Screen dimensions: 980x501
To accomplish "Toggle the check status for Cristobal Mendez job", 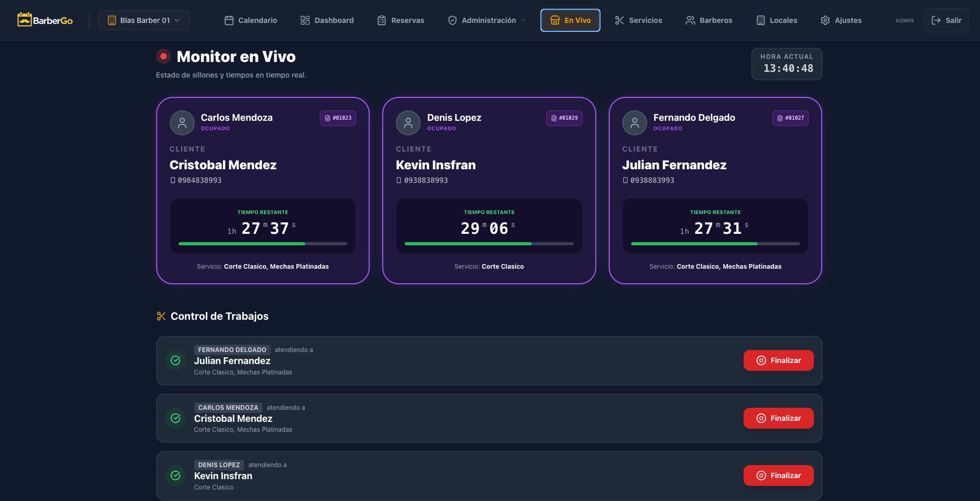I will (x=176, y=418).
